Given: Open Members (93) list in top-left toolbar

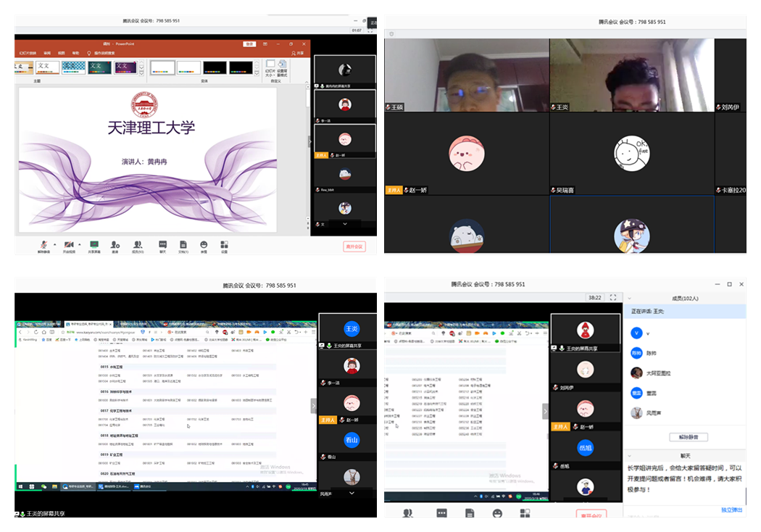Looking at the screenshot, I should tap(138, 244).
